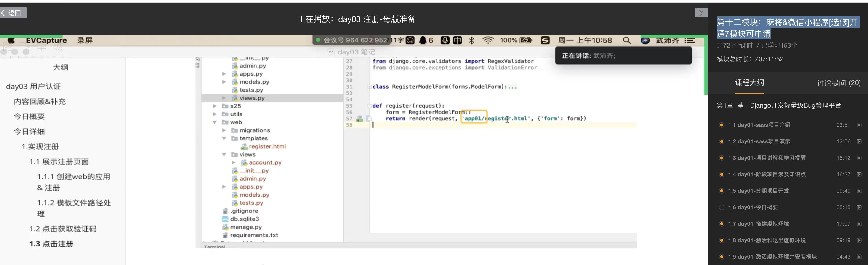Screen dimensions: 868x265
Task: Toggle status circle of lesson 1.5 分期项目开发
Action: pyautogui.click(x=722, y=191)
